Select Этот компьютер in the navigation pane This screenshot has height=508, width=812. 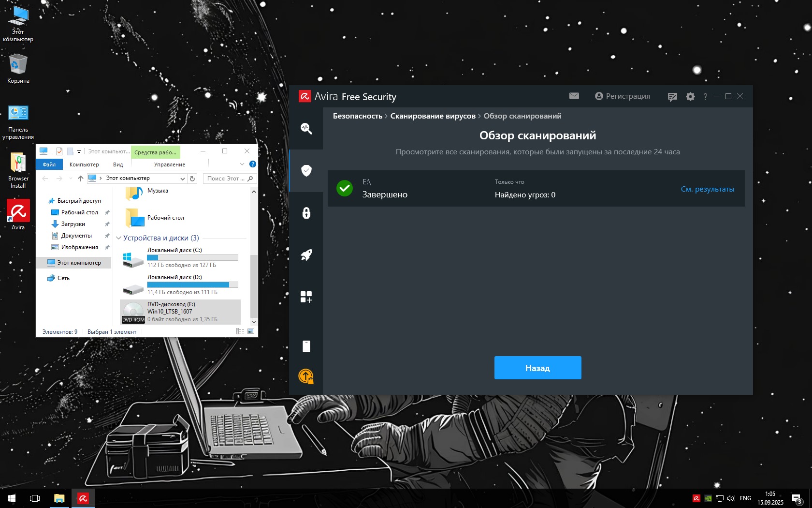click(x=74, y=263)
